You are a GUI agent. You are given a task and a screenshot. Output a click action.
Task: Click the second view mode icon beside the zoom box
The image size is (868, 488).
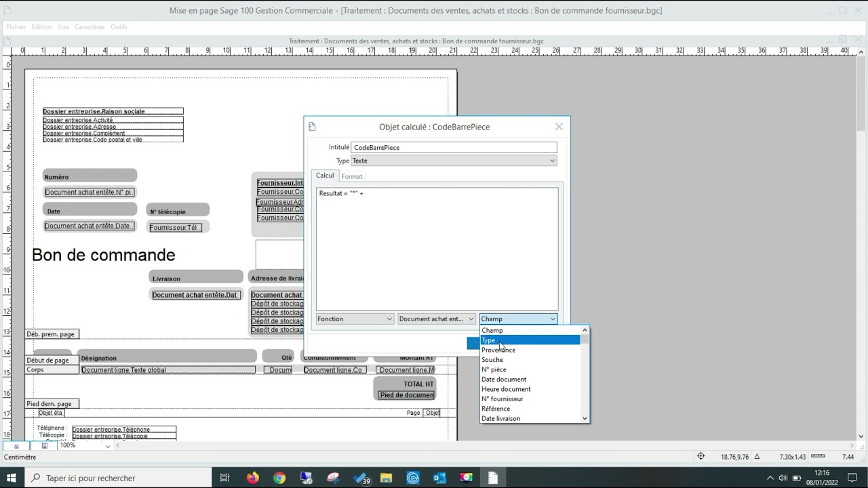[x=45, y=446]
